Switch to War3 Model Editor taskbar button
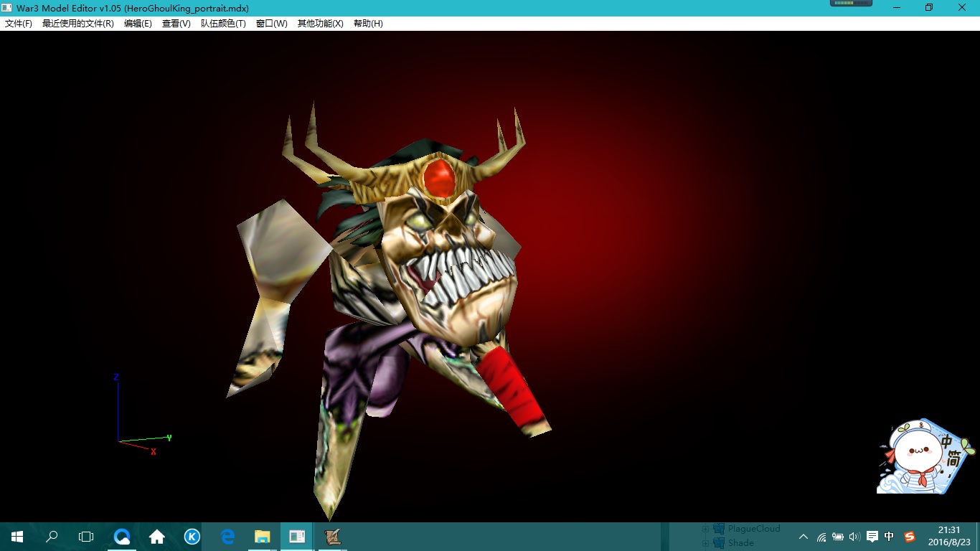This screenshot has width=980, height=551. pos(297,537)
